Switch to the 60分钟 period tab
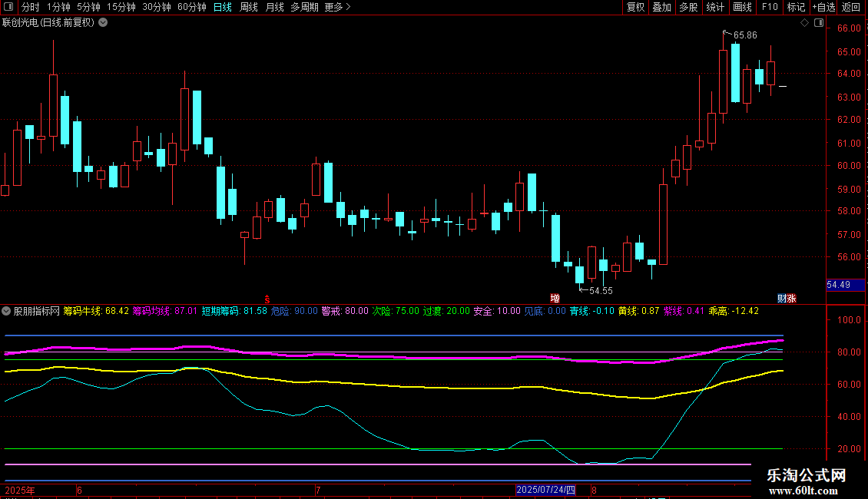This screenshot has height=499, width=868. coord(191,7)
